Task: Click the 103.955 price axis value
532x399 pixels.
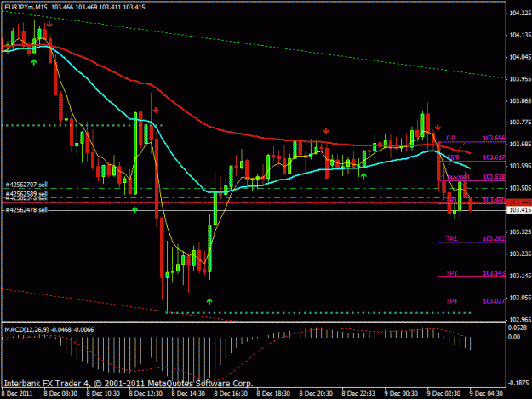Action: pos(520,79)
